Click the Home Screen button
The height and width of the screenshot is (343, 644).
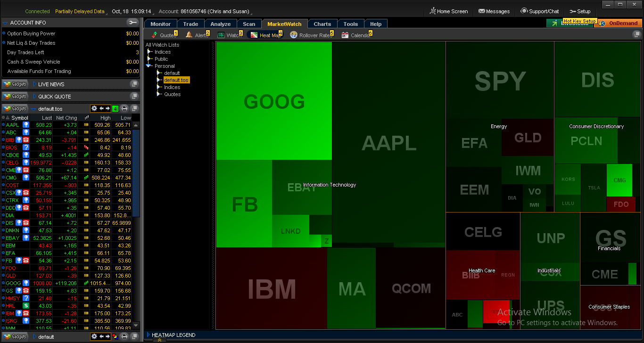coord(448,11)
